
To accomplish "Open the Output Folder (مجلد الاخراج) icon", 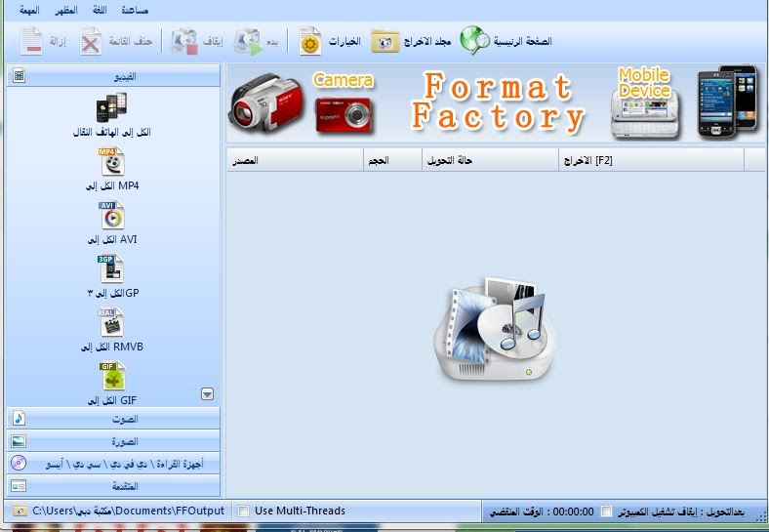I will [x=385, y=41].
